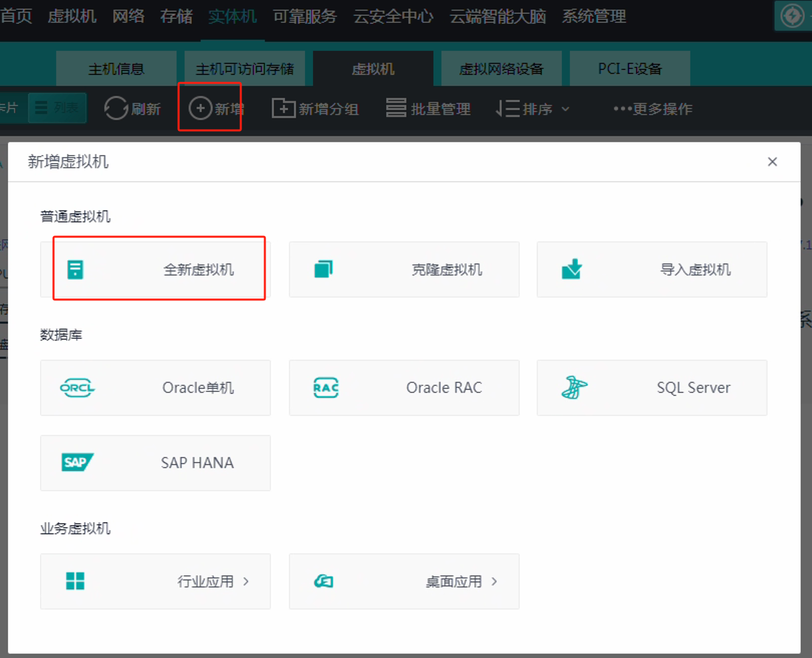Image resolution: width=812 pixels, height=658 pixels.
Task: Switch to the PCI-E设备 tab
Action: [630, 69]
